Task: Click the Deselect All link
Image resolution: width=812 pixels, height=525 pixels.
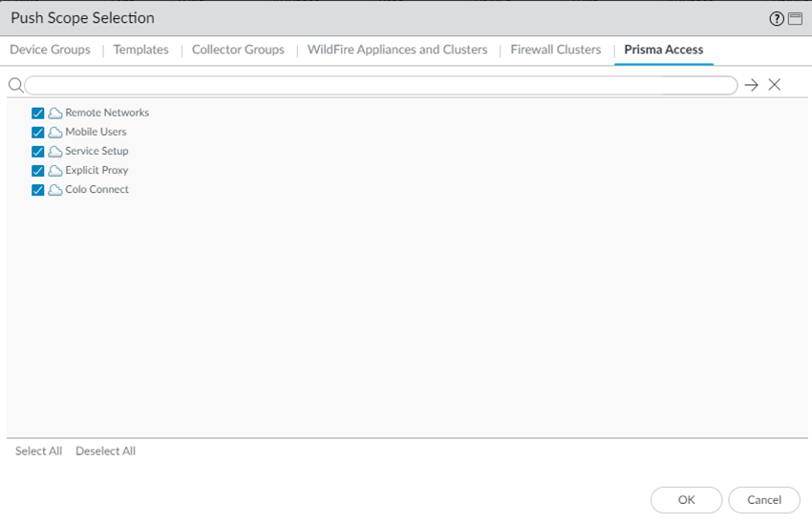Action: [x=106, y=451]
